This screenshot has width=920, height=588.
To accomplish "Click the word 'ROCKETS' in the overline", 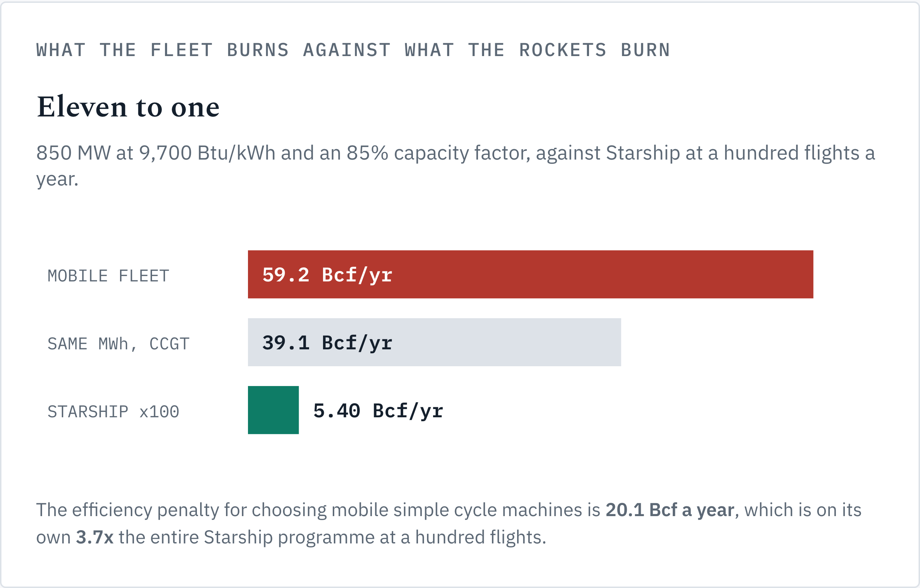I will click(563, 50).
